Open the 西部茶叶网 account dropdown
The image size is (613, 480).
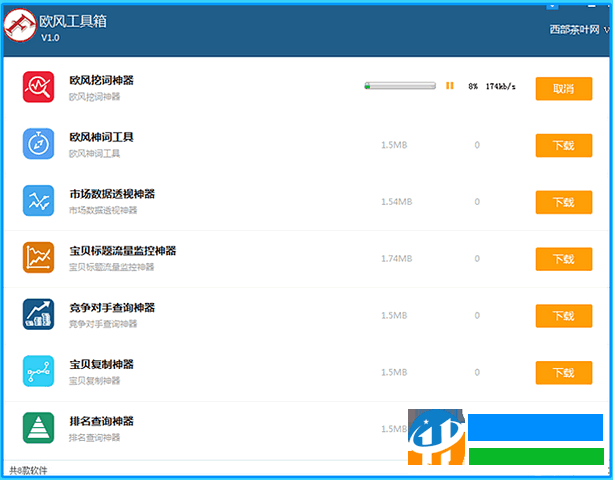click(579, 30)
